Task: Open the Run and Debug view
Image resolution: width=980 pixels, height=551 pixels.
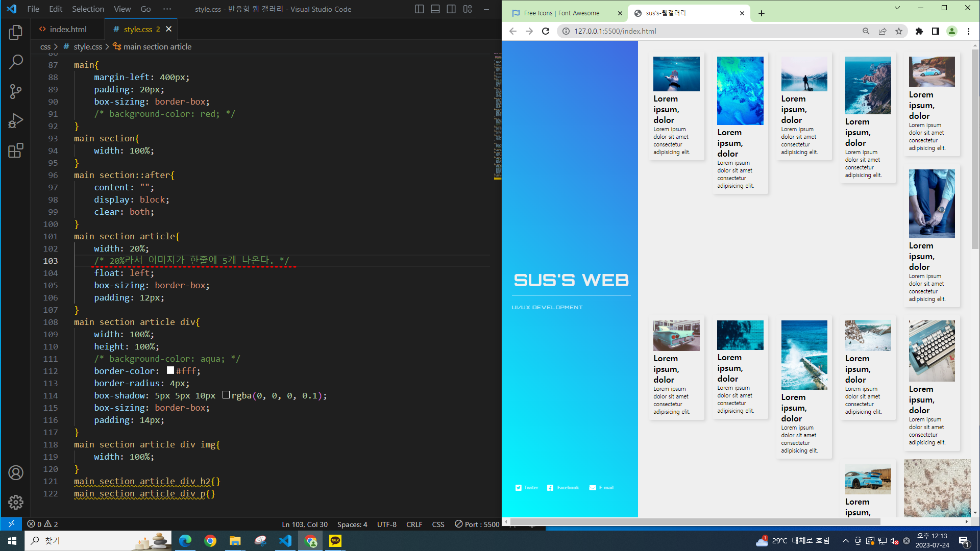Action: (x=16, y=121)
